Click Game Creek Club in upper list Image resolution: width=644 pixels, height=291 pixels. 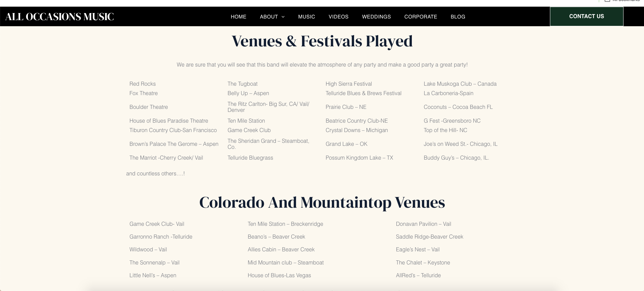click(249, 130)
